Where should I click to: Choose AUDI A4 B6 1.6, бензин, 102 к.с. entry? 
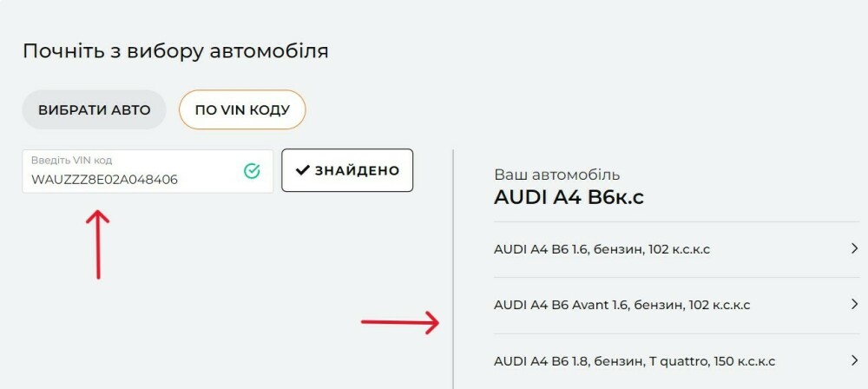pyautogui.click(x=676, y=249)
